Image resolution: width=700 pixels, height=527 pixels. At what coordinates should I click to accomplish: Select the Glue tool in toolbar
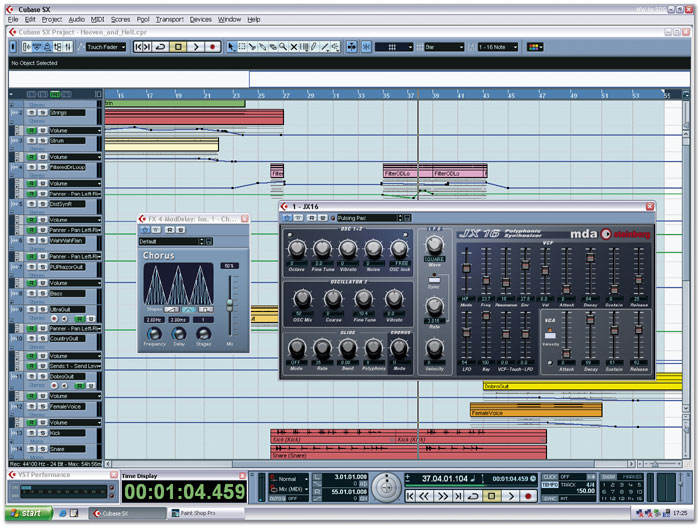click(262, 47)
